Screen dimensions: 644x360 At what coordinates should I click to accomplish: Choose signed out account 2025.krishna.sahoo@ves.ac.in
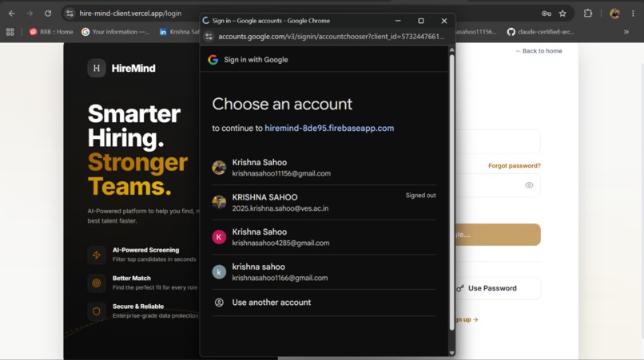pos(324,203)
